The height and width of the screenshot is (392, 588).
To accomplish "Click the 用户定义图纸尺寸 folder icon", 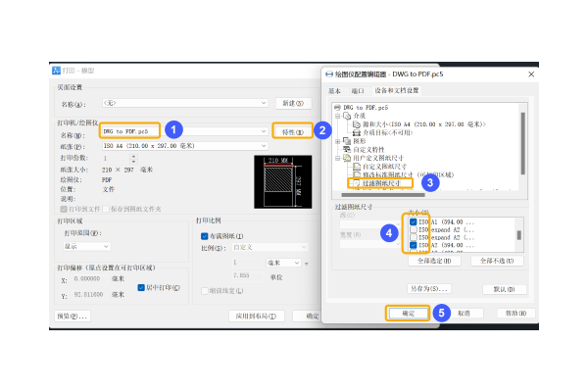I will tap(347, 158).
